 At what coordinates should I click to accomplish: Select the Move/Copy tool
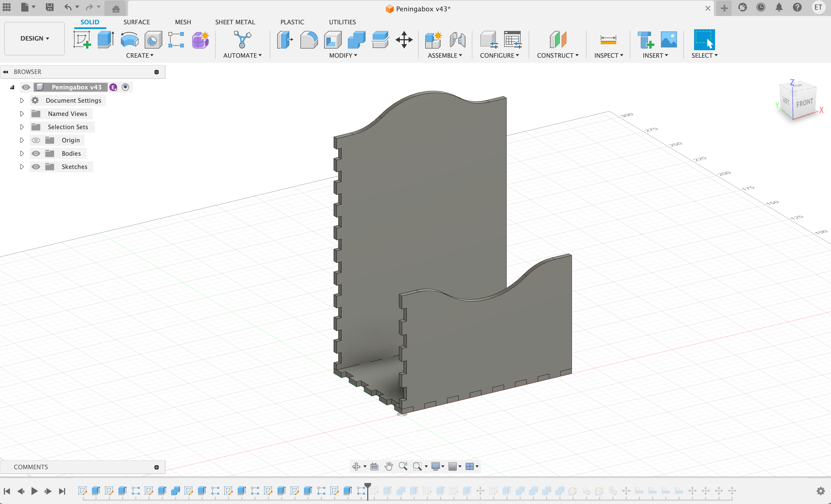pos(404,40)
